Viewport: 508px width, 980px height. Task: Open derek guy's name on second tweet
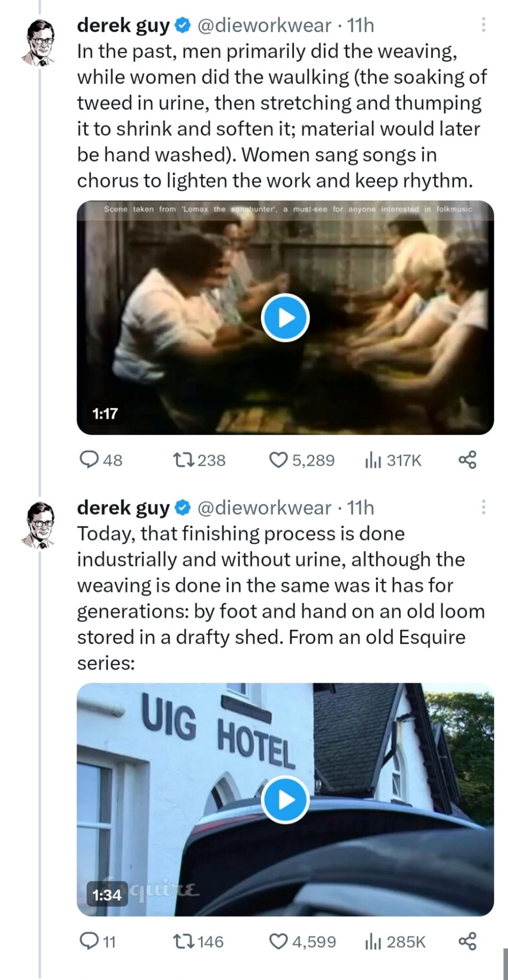[123, 507]
